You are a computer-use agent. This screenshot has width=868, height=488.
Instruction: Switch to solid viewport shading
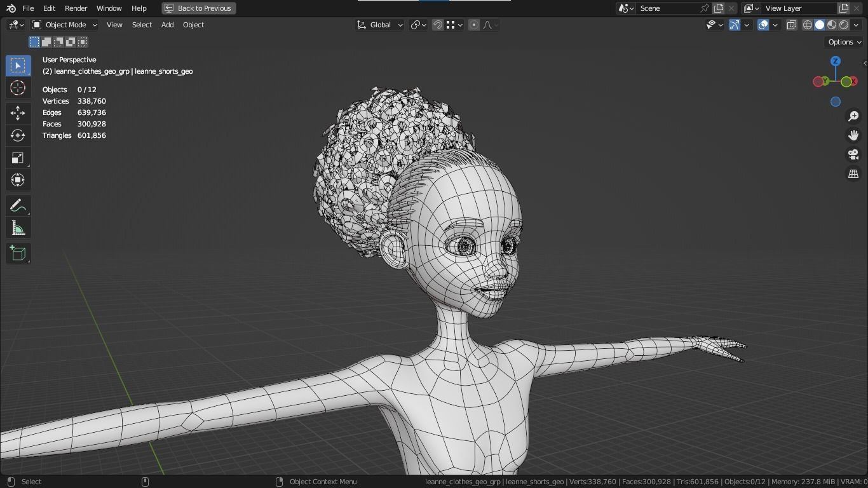(x=820, y=25)
